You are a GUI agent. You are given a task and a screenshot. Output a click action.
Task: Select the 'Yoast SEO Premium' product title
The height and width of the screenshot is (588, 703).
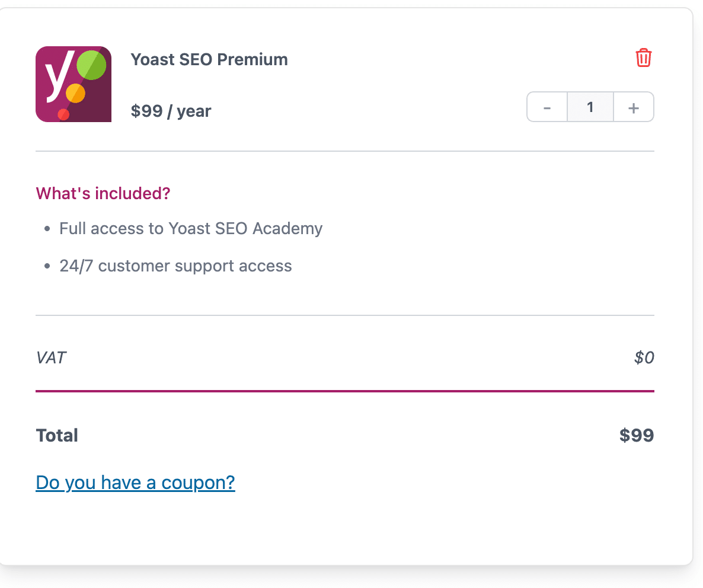(x=209, y=59)
